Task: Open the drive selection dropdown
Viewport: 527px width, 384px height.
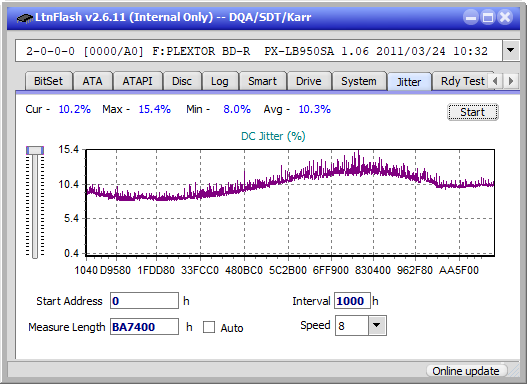Action: click(x=511, y=51)
